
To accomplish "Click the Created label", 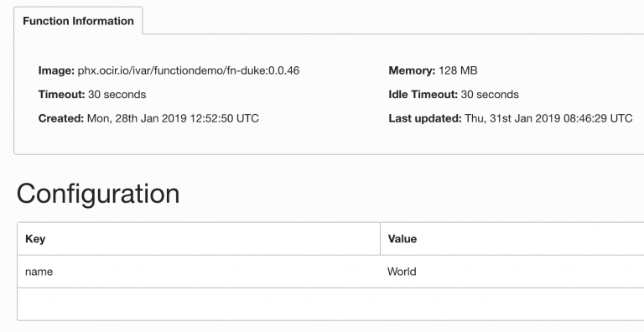I will [x=61, y=118].
